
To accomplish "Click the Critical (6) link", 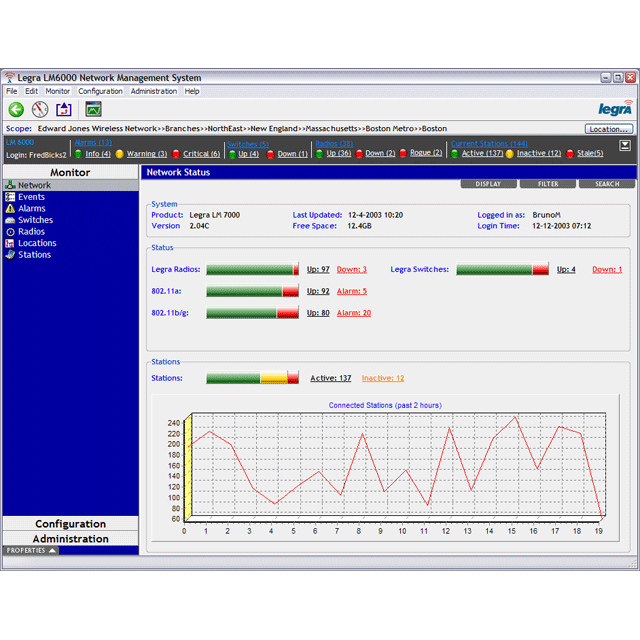I will pos(202,154).
